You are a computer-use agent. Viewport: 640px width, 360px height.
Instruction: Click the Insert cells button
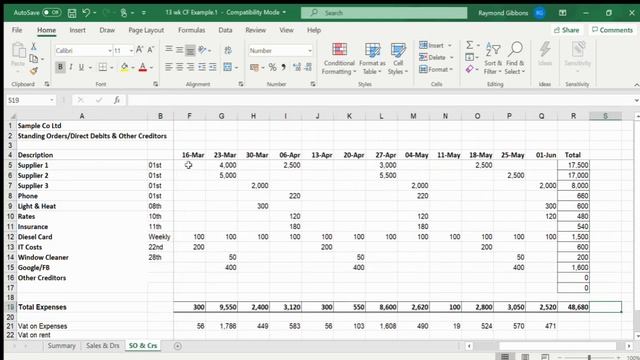(435, 45)
